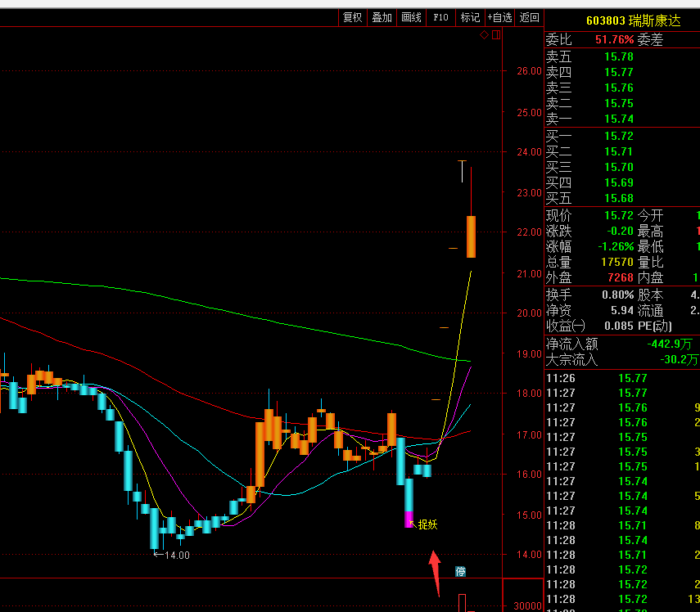Screen dimensions: 700x612
Task: Click the 最低 label
Action: (650, 246)
